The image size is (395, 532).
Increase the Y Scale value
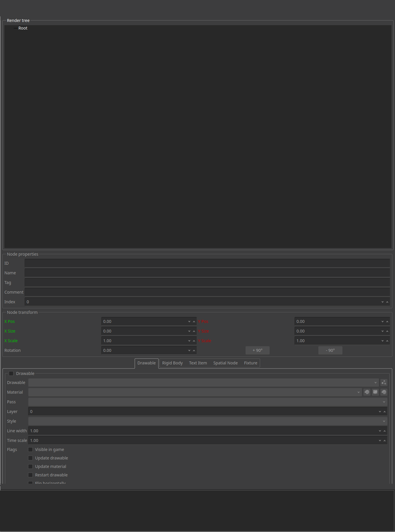(387, 341)
